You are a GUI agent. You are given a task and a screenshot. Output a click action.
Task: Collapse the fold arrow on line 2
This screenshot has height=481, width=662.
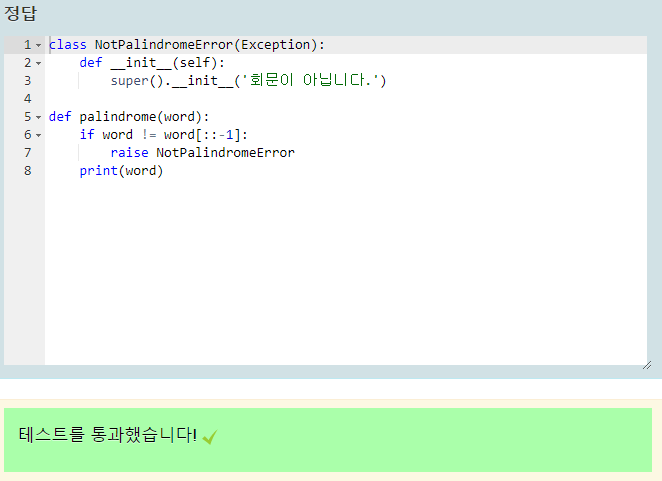[x=38, y=63]
